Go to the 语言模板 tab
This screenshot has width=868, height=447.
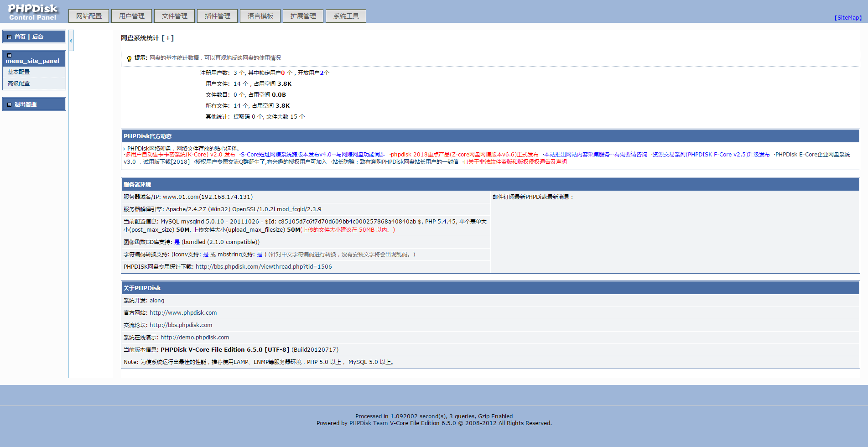click(260, 16)
